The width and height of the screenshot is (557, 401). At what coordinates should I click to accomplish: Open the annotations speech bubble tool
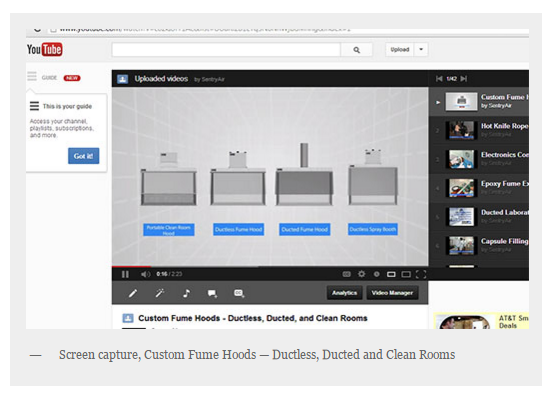coord(212,293)
